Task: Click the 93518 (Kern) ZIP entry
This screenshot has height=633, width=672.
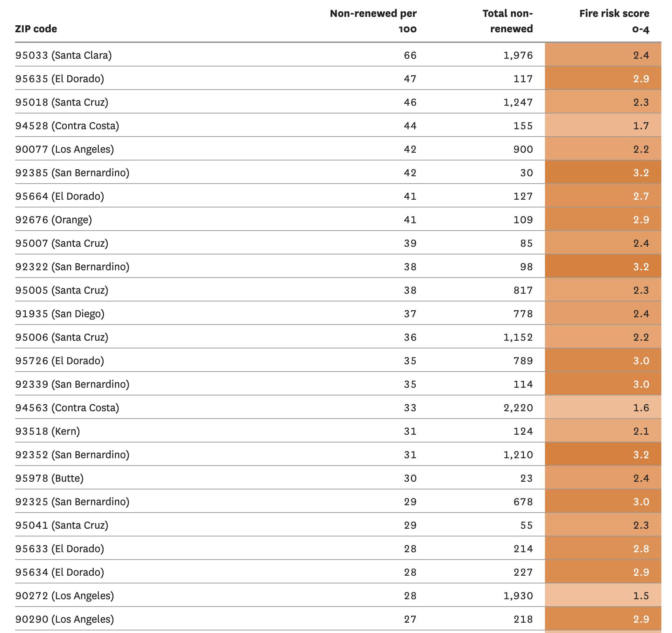Action: click(47, 431)
